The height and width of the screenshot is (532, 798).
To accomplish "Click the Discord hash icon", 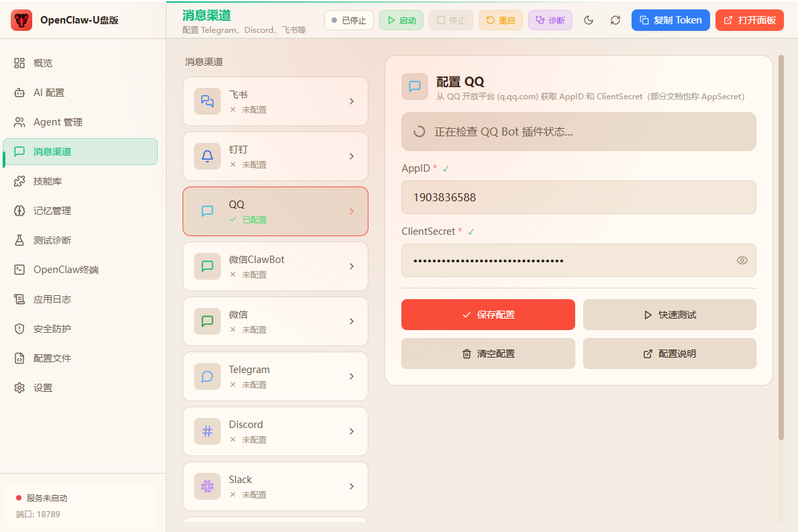I will [x=207, y=431].
